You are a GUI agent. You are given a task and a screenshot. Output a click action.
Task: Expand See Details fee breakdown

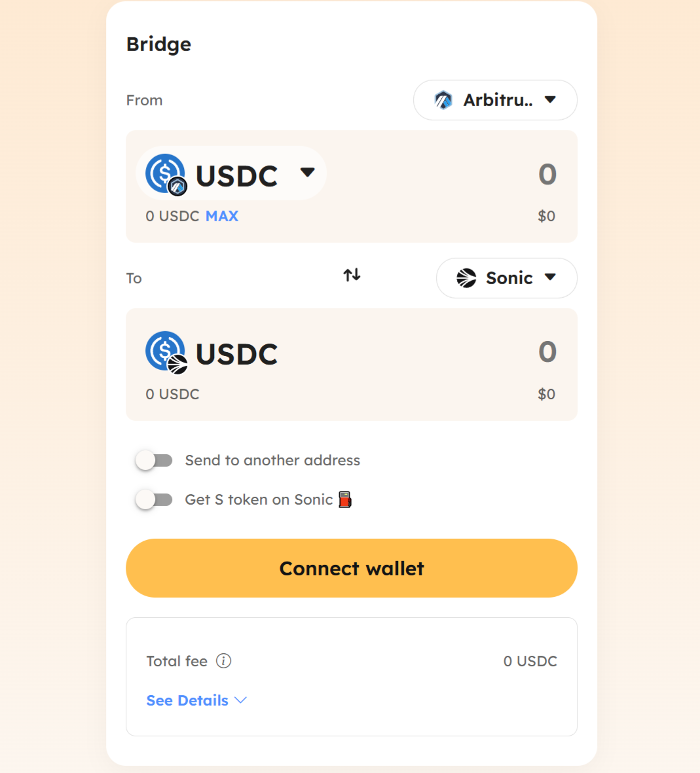[x=196, y=700]
